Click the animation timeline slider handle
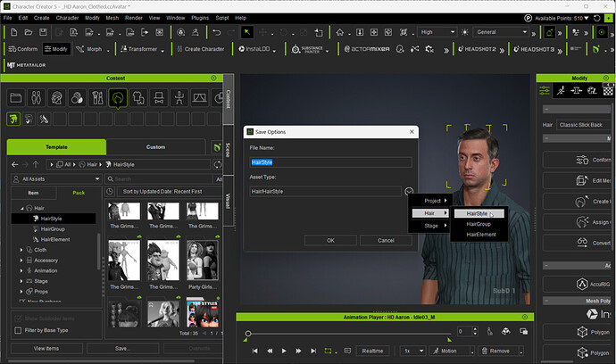Screen dimensions: 616x364 (x=248, y=334)
